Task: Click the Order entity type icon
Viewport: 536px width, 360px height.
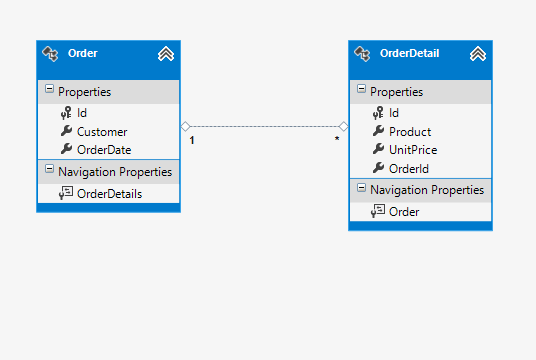Action: coord(50,54)
